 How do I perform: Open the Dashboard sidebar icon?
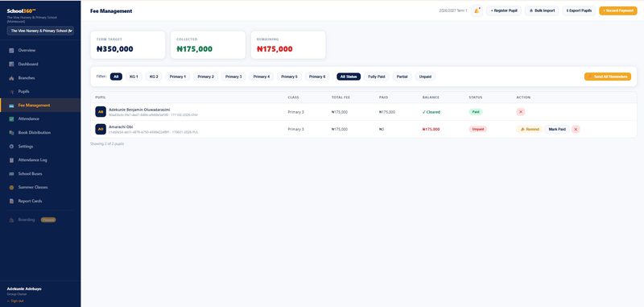[11, 64]
